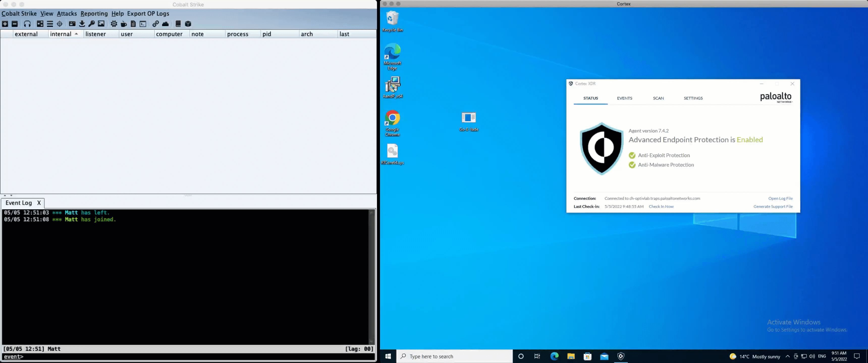Image resolution: width=868 pixels, height=363 pixels.
Task: Switch to the SCAN tab in Cortex XDR
Action: (658, 98)
